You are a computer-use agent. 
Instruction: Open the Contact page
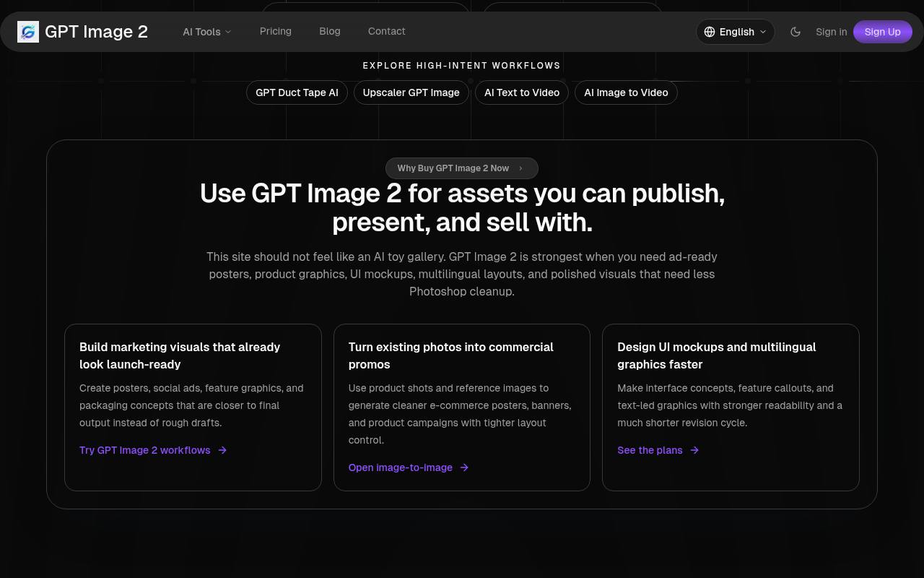[x=387, y=31]
